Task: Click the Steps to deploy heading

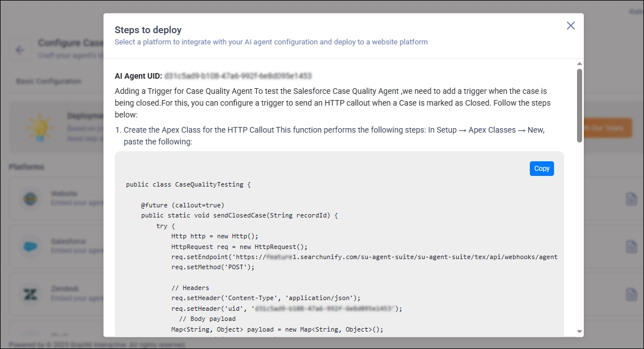Action: tap(148, 30)
